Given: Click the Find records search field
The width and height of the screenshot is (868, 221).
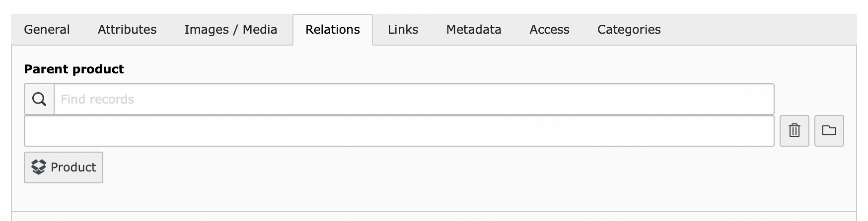Looking at the screenshot, I should point(414,99).
